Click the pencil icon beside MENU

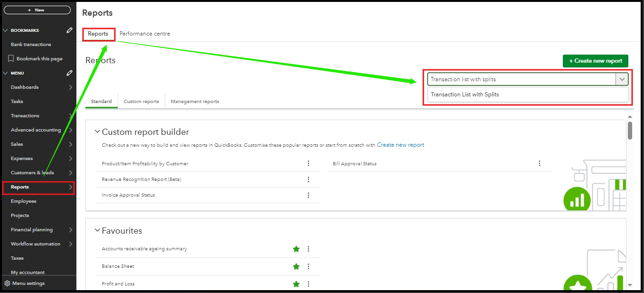point(70,73)
